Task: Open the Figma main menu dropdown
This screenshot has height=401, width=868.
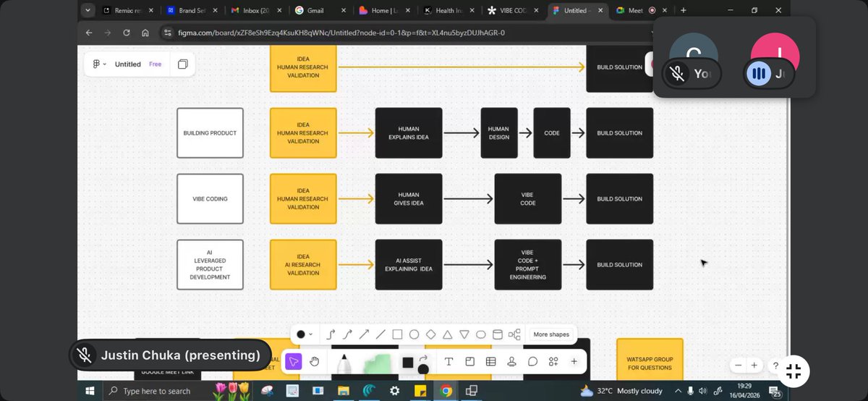Action: coord(98,64)
